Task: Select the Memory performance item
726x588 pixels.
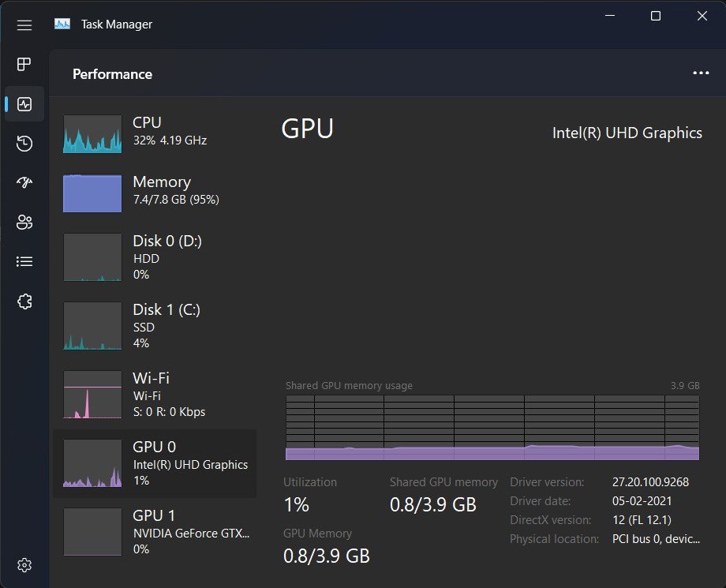Action: click(x=155, y=193)
